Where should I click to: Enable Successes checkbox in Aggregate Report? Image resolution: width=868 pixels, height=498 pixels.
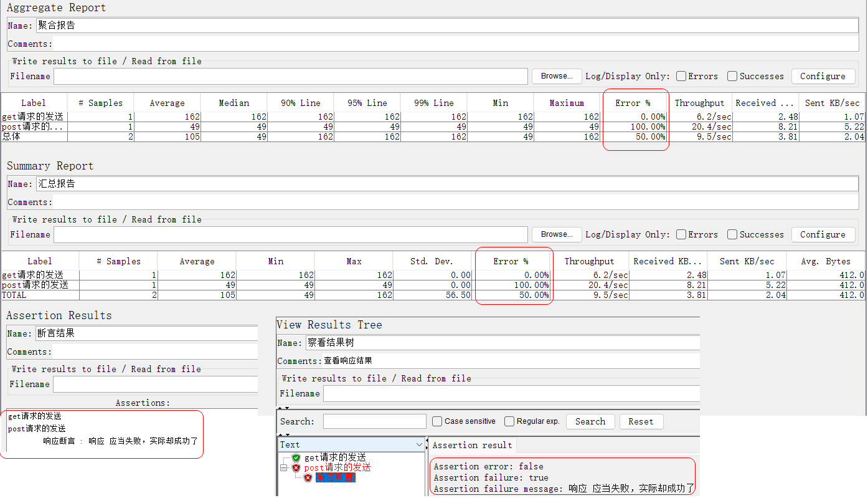click(x=732, y=76)
